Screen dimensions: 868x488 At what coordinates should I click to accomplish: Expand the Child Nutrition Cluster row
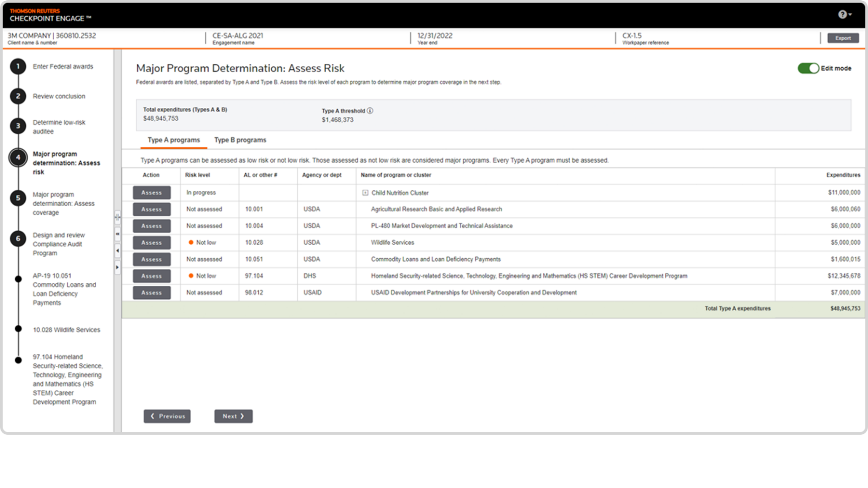[365, 193]
